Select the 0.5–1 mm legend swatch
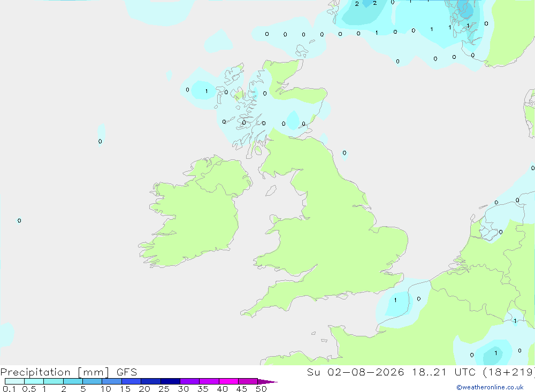 [34, 381]
